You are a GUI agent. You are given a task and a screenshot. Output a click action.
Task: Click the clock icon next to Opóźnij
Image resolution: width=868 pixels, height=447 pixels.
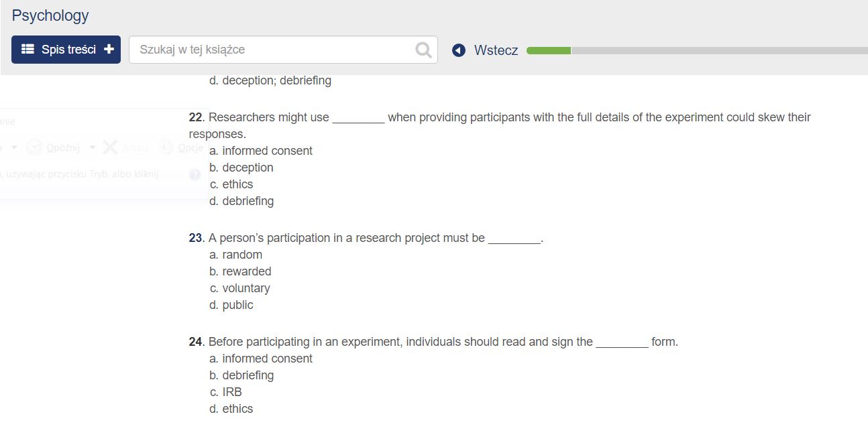(34, 147)
